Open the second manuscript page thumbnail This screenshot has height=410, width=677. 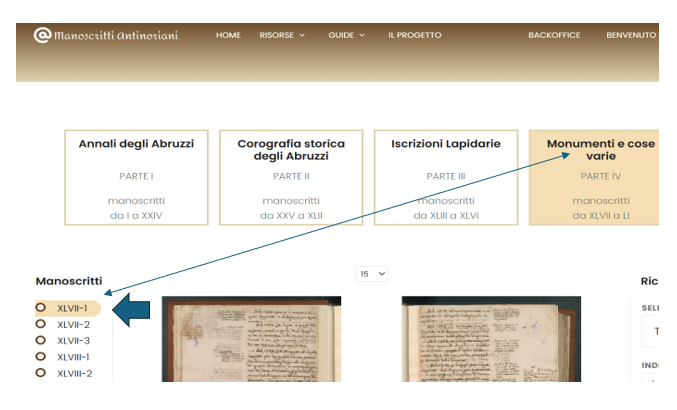click(491, 339)
